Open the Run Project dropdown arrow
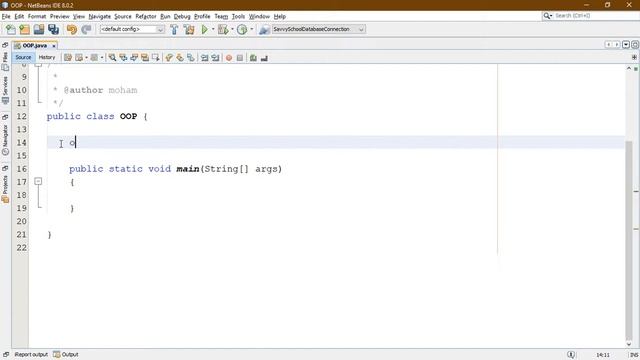 tap(213, 29)
